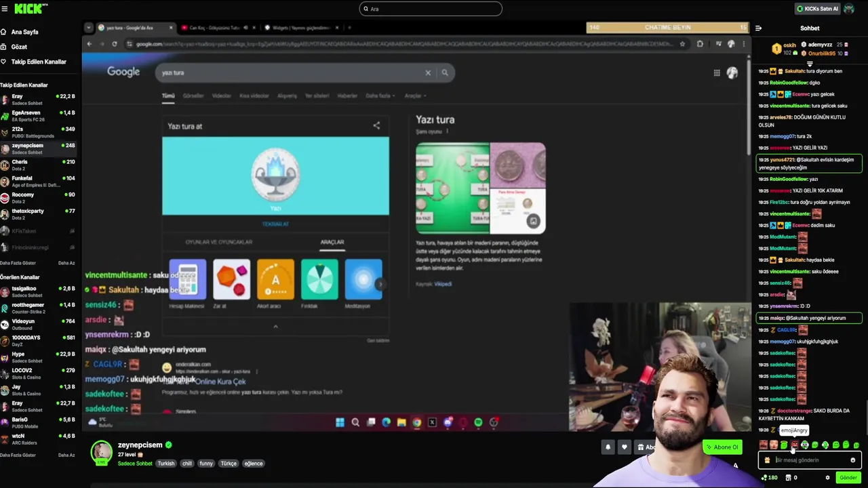
Task: Open the browser tab search dropdown arrow
Action: click(x=89, y=28)
